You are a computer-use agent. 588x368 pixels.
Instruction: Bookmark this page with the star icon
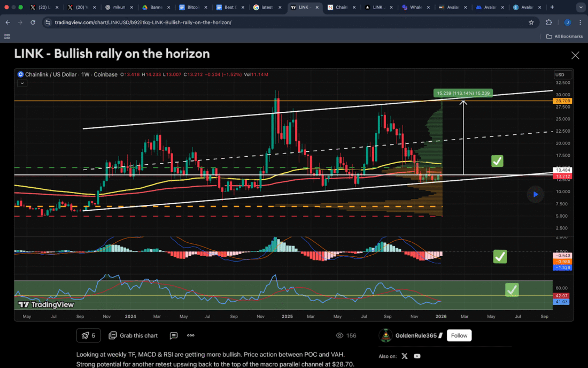(531, 22)
